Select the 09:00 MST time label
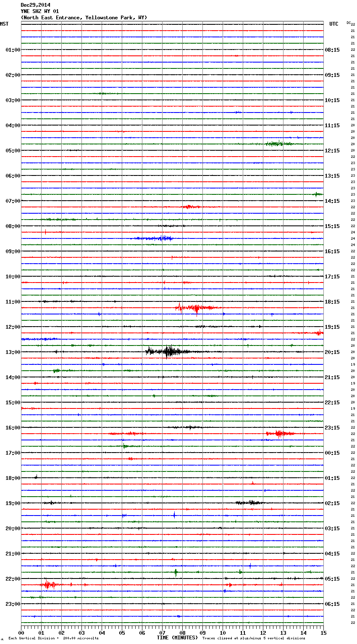The image size is (357, 644). pos(13,251)
